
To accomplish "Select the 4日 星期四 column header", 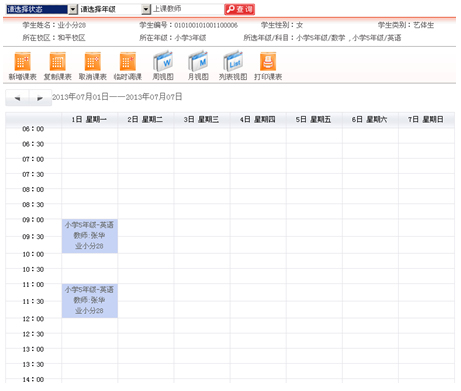I will tap(258, 120).
